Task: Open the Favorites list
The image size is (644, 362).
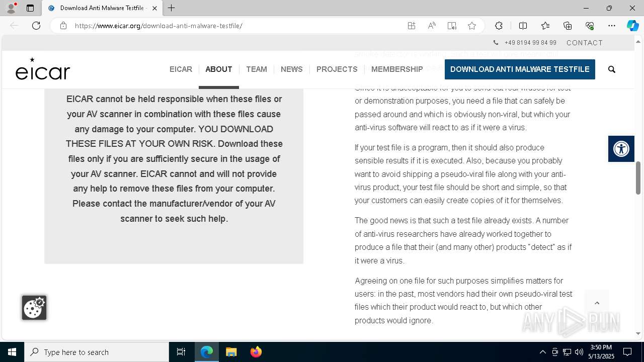Action: 545,26
